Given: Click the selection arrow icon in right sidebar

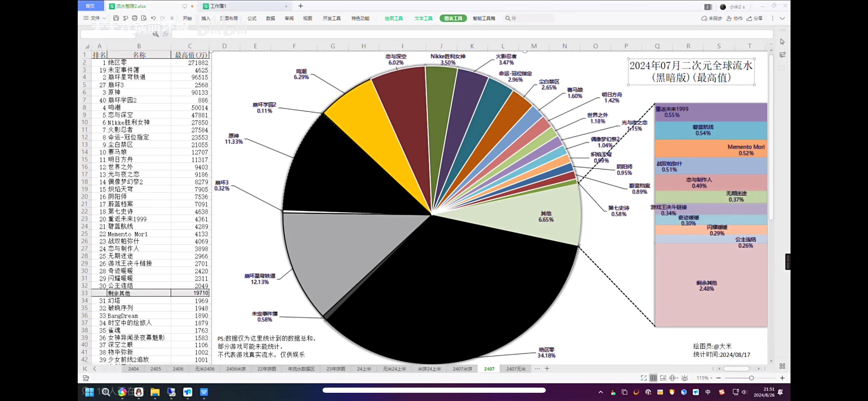Looking at the screenshot, I should (782, 41).
